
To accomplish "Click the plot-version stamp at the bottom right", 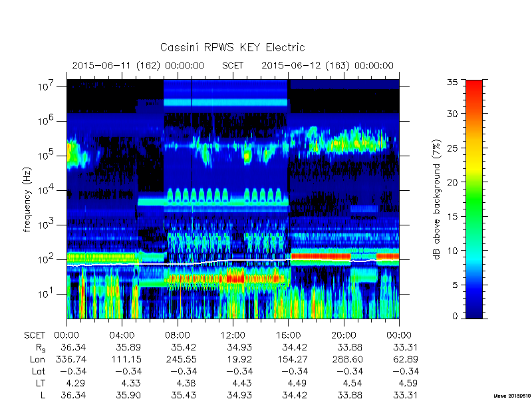I will (x=513, y=396).
